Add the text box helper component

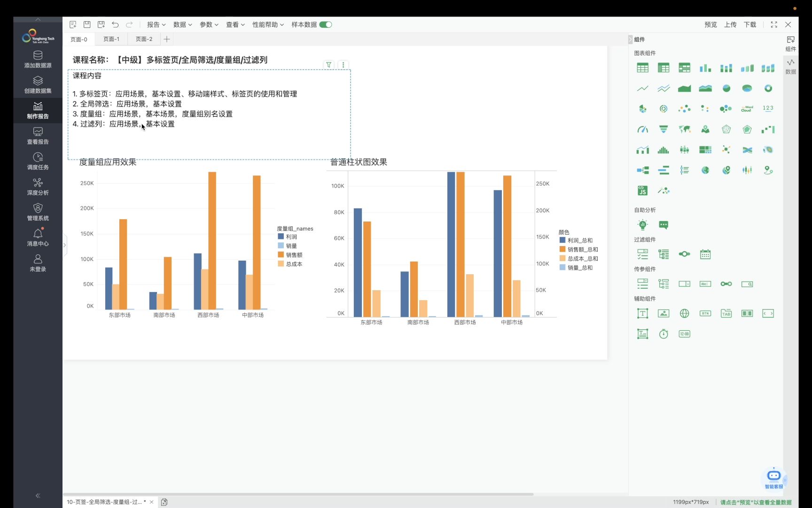point(642,313)
